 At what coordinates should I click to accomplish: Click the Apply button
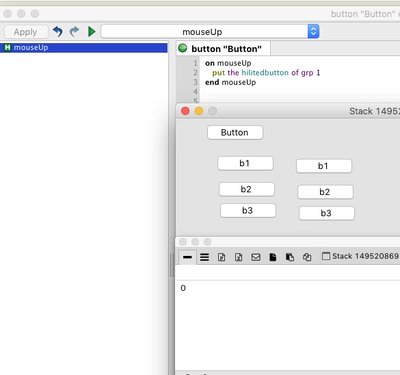tap(26, 32)
